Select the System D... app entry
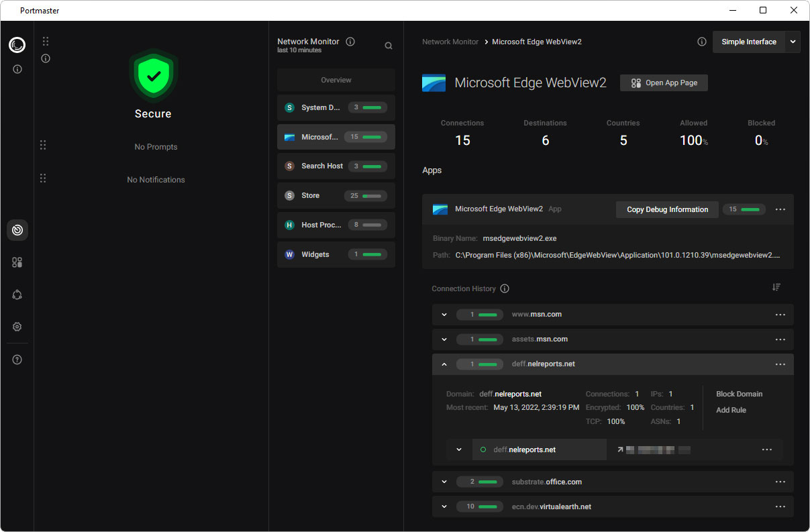Image resolution: width=810 pixels, height=532 pixels. click(x=336, y=107)
